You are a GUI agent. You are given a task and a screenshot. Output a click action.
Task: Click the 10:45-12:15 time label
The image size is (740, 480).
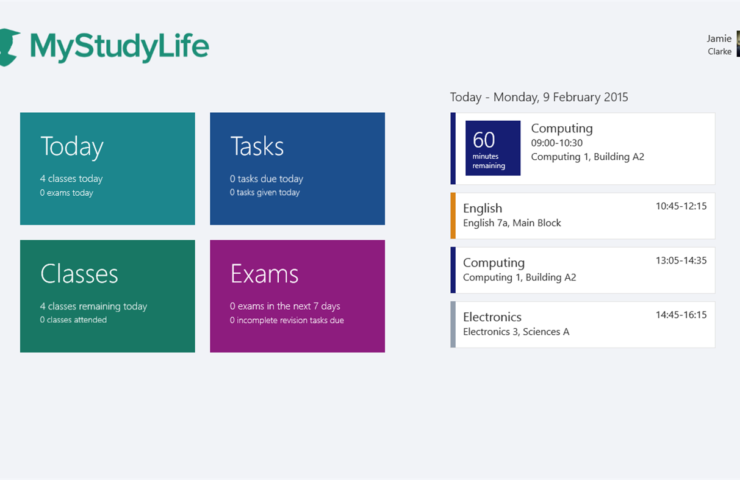pyautogui.click(x=681, y=206)
